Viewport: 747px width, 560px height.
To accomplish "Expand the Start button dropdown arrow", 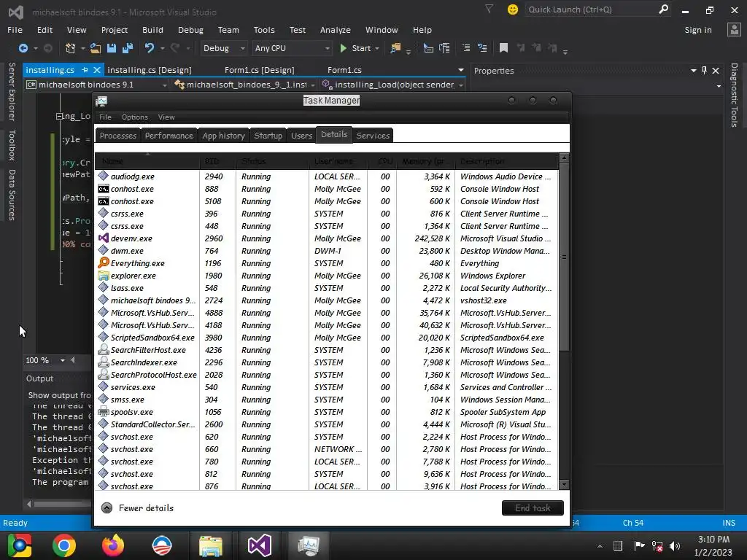I will pyautogui.click(x=377, y=49).
